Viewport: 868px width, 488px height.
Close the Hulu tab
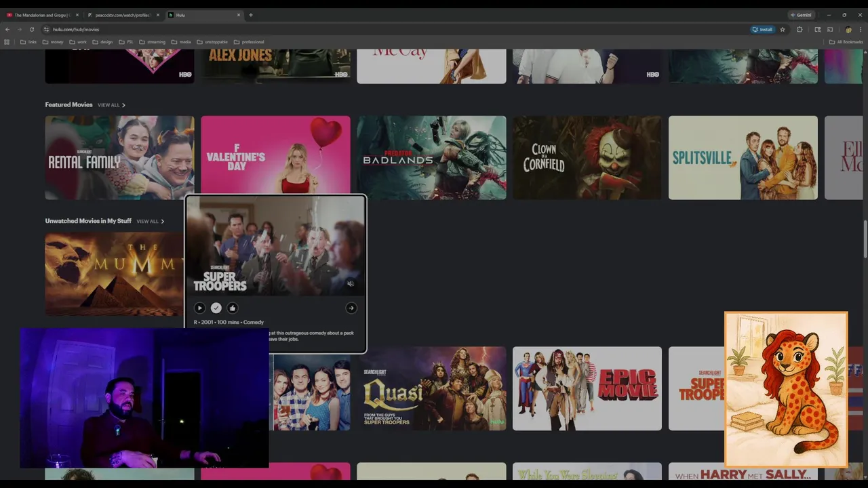point(239,15)
